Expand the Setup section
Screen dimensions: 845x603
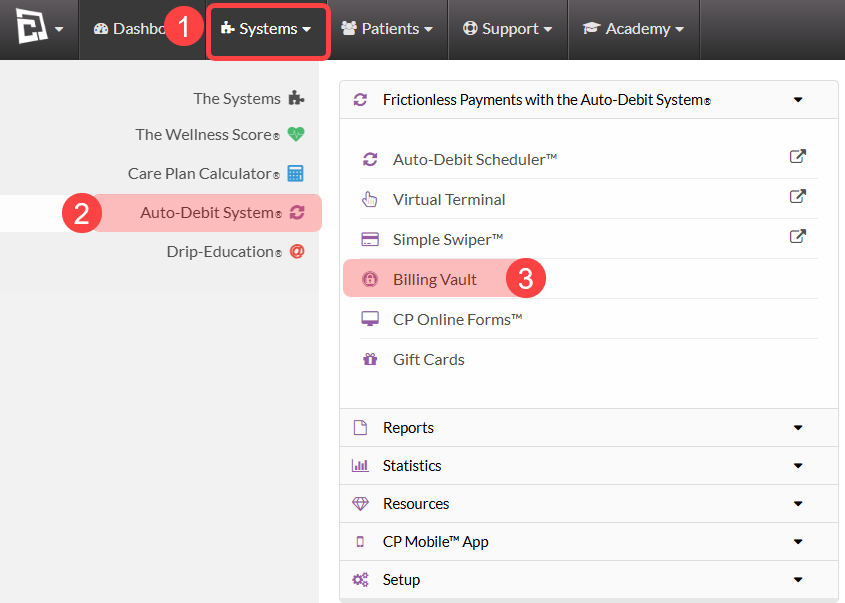click(588, 580)
